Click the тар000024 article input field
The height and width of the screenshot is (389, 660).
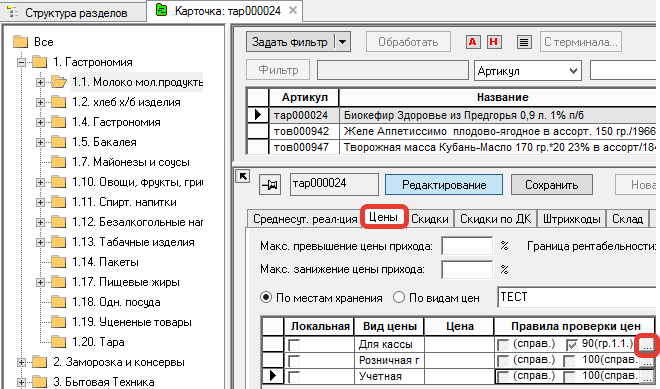click(334, 184)
